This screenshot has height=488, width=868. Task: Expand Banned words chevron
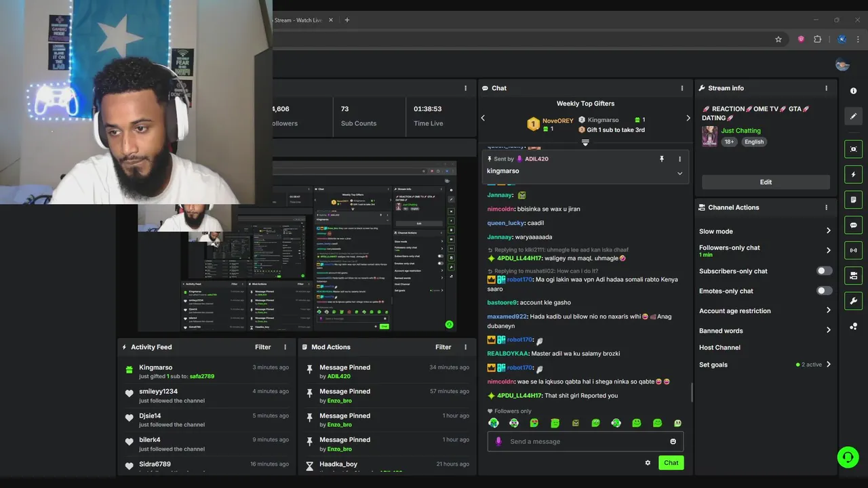click(828, 331)
